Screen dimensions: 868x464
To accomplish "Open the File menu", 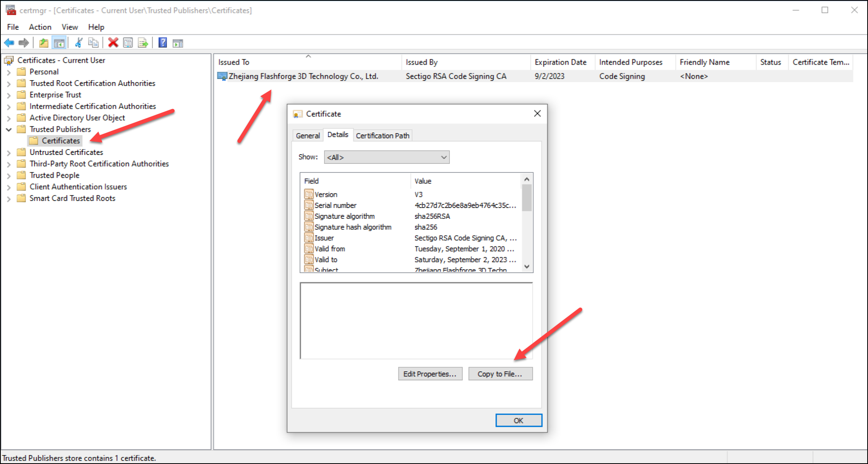I will pyautogui.click(x=13, y=27).
